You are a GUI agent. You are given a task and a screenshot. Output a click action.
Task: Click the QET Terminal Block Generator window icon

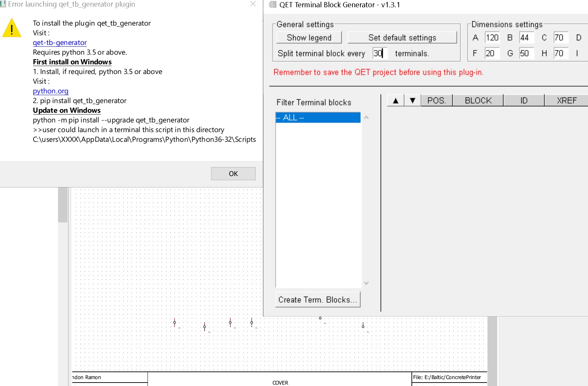273,4
